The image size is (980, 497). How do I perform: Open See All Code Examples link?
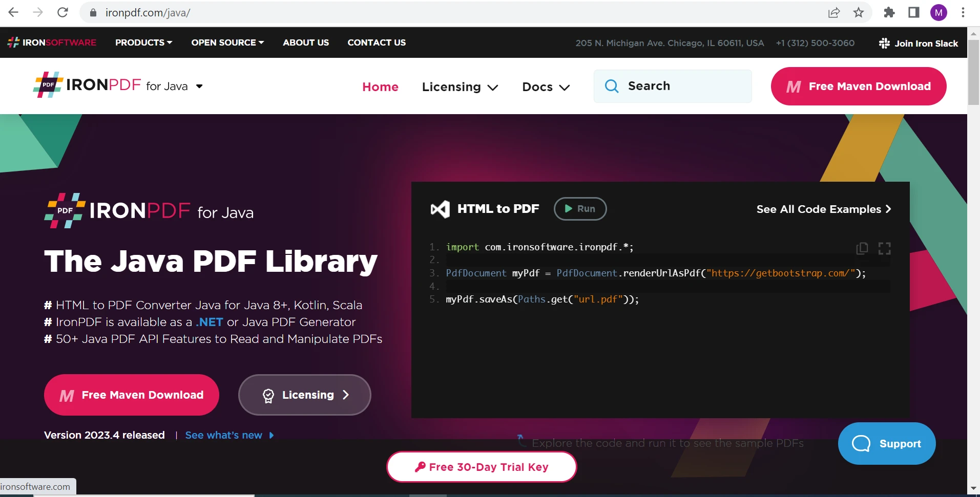[824, 209]
